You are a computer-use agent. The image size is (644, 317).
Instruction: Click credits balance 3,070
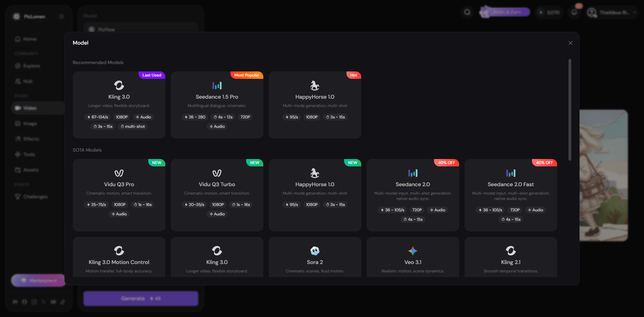click(x=549, y=12)
